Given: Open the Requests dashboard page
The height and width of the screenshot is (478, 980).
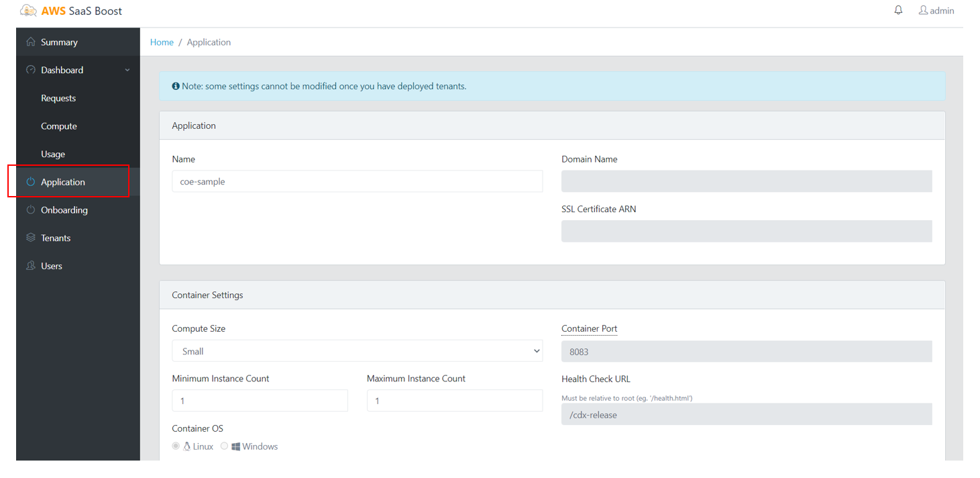Looking at the screenshot, I should [x=58, y=98].
